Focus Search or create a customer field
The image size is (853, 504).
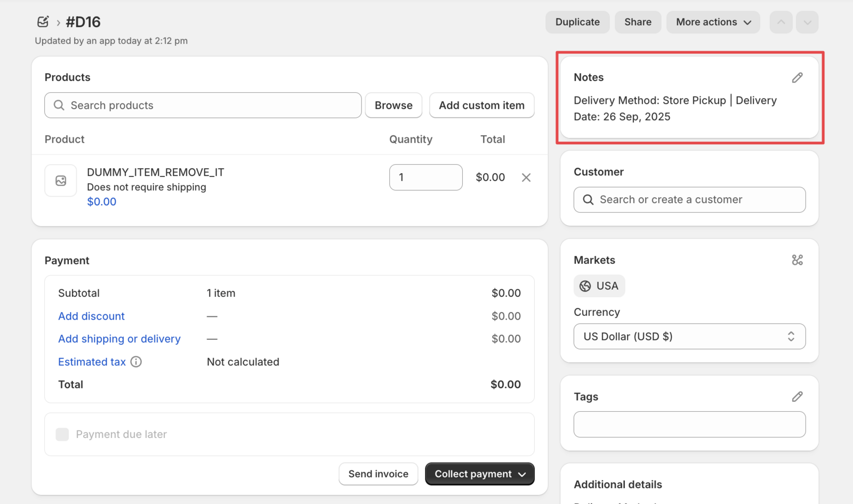point(689,200)
